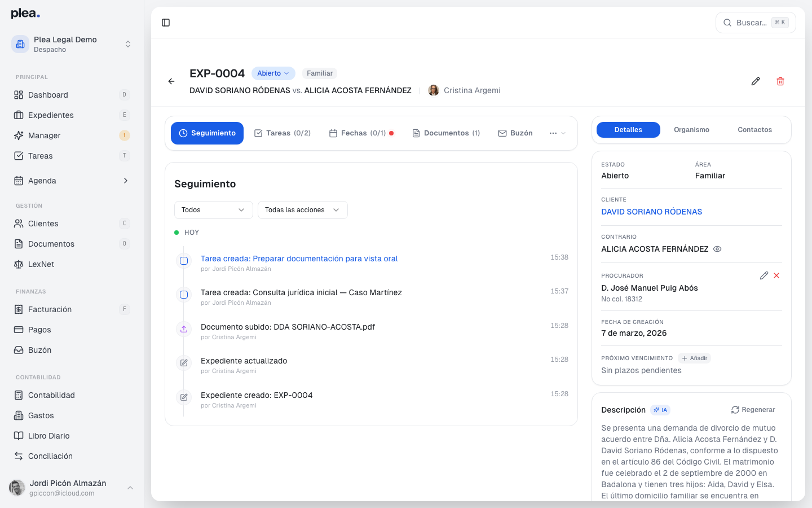Viewport: 812px width, 508px height.
Task: Click 'Sin plazos pendientes' text
Action: pos(641,370)
